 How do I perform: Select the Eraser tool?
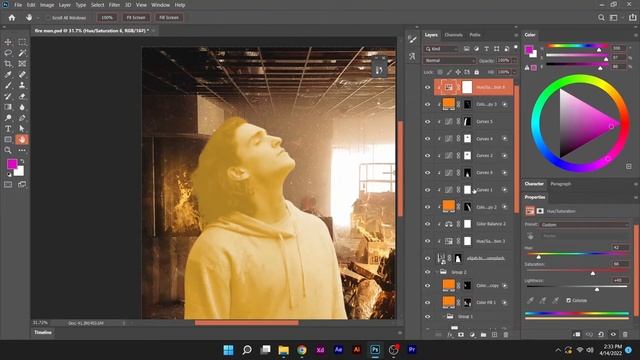tap(22, 96)
